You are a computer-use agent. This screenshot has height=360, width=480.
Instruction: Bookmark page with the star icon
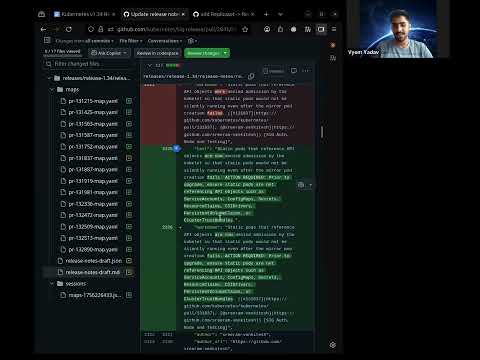click(x=245, y=29)
